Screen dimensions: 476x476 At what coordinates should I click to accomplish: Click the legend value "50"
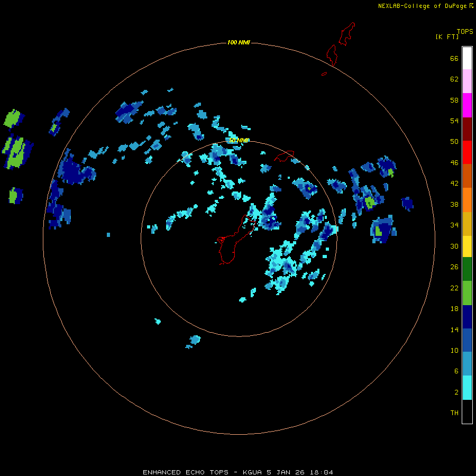click(x=454, y=141)
